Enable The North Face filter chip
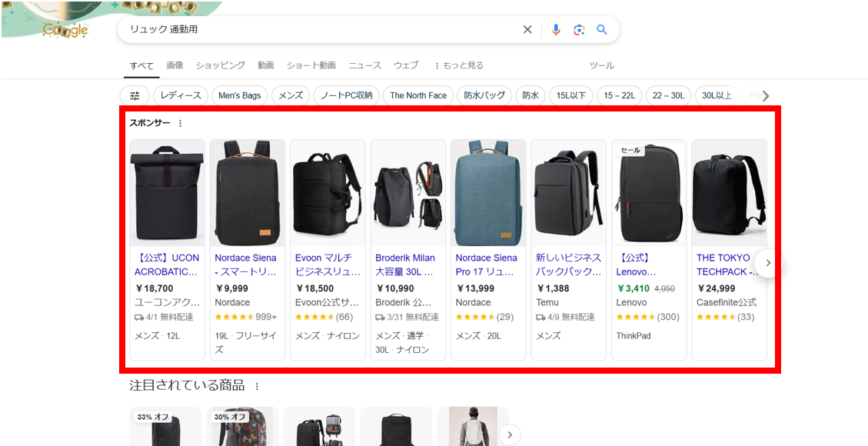This screenshot has height=446, width=868. pyautogui.click(x=418, y=95)
